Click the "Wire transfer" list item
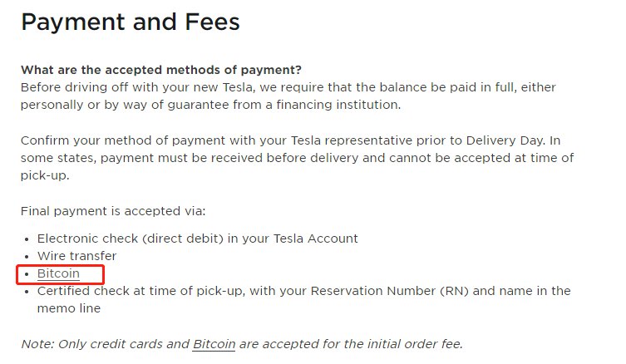The image size is (626, 364). point(76,256)
